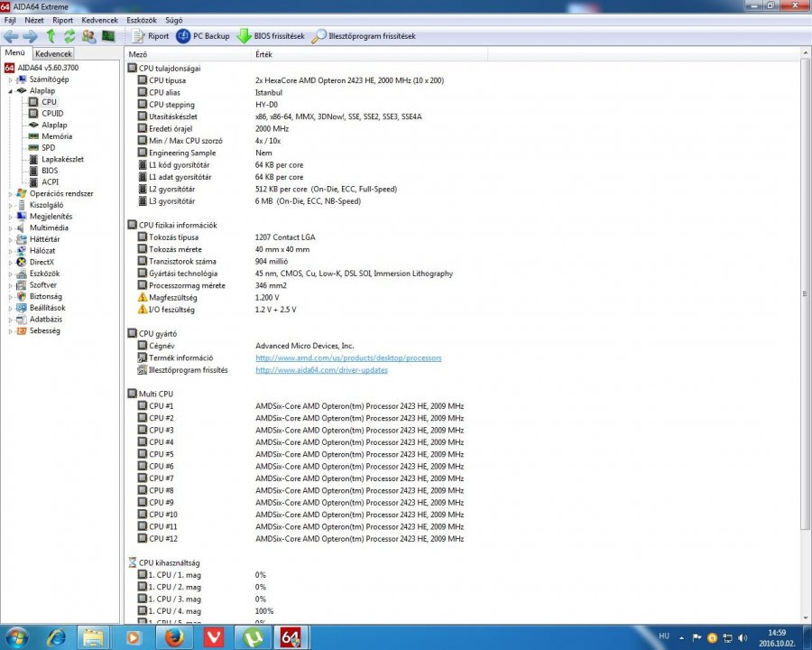812x650 pixels.
Task: Open the aida64.com driver-updates link
Action: 321,370
